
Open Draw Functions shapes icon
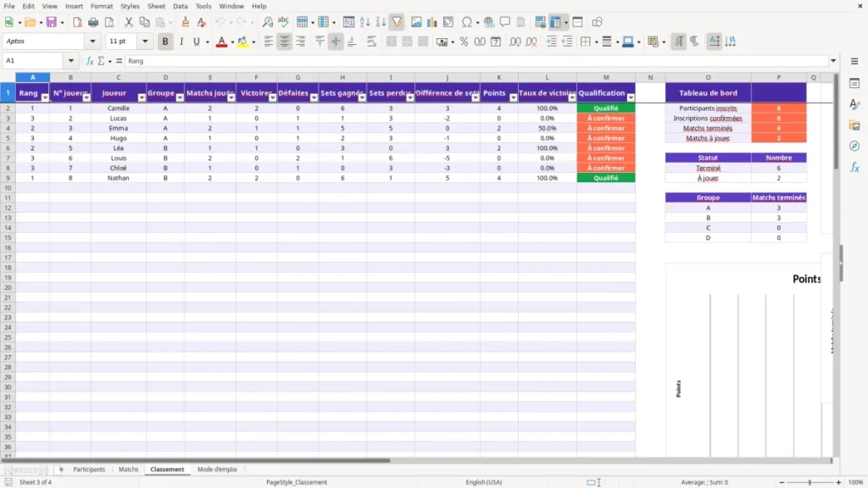pos(597,22)
